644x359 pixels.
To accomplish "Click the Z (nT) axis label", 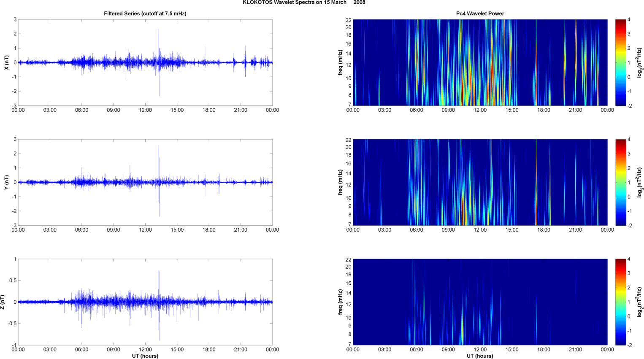I will click(x=3, y=302).
